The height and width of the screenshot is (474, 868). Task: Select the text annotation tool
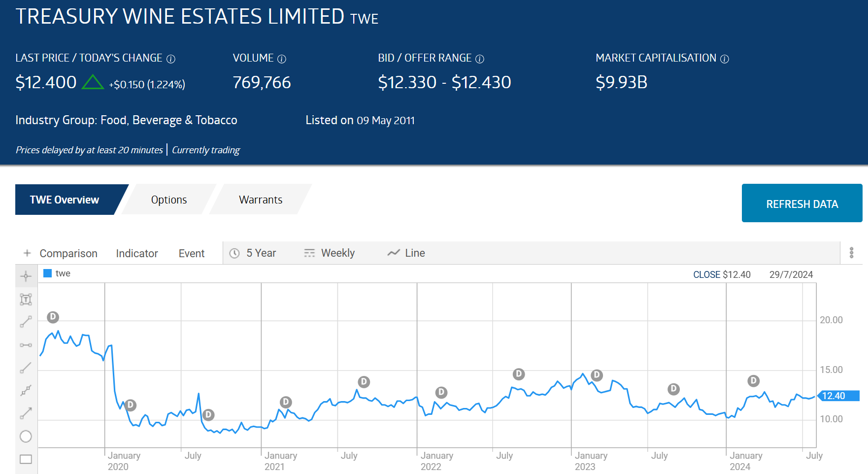click(x=26, y=299)
